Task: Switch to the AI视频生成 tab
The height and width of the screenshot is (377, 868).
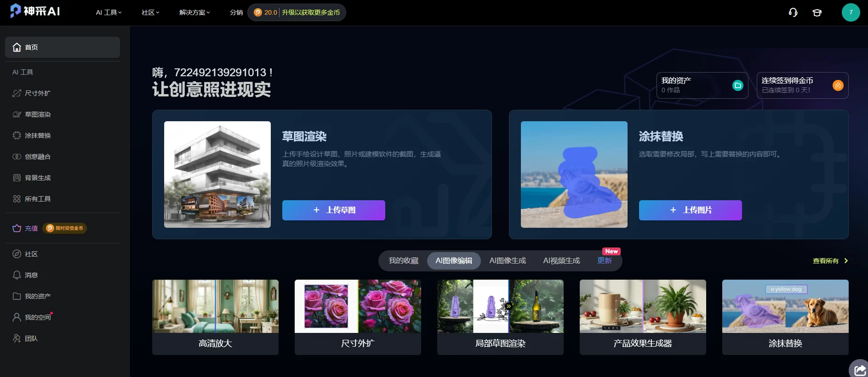Action: click(x=561, y=261)
